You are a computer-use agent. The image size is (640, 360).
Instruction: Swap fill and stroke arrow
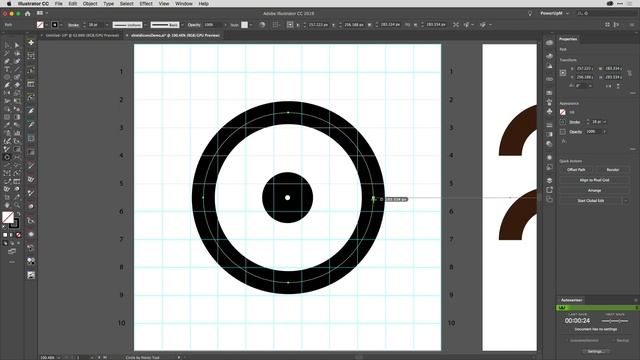[x=18, y=214]
